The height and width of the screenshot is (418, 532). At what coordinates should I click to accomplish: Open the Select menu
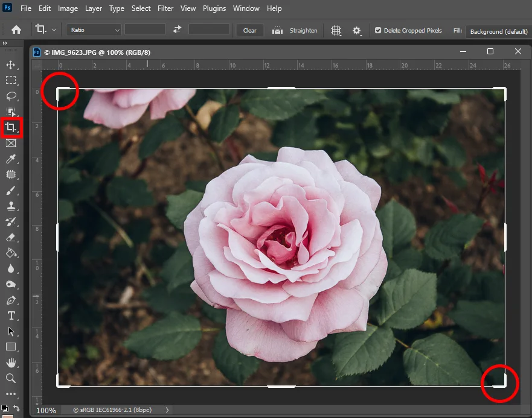pyautogui.click(x=141, y=8)
